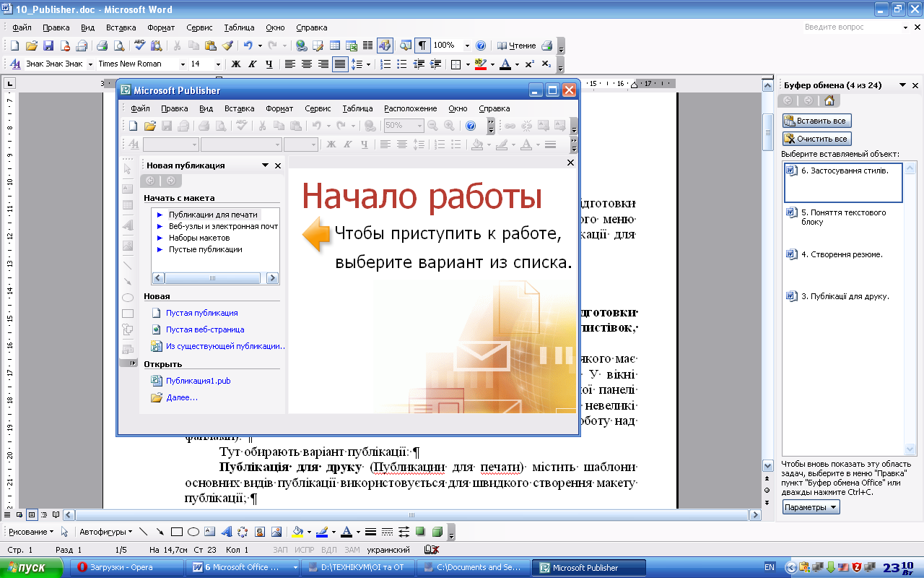The height and width of the screenshot is (578, 924).
Task: Click Word font color A swatch
Action: click(505, 64)
